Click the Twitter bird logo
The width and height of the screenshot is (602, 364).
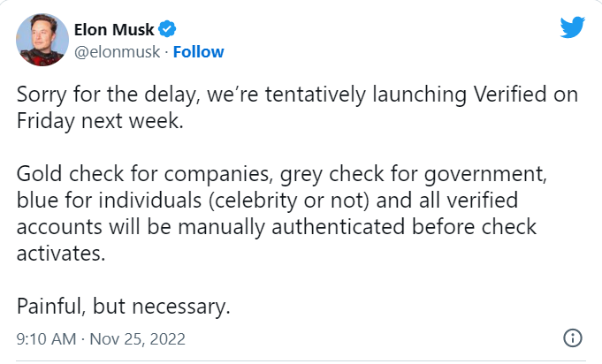pyautogui.click(x=573, y=28)
